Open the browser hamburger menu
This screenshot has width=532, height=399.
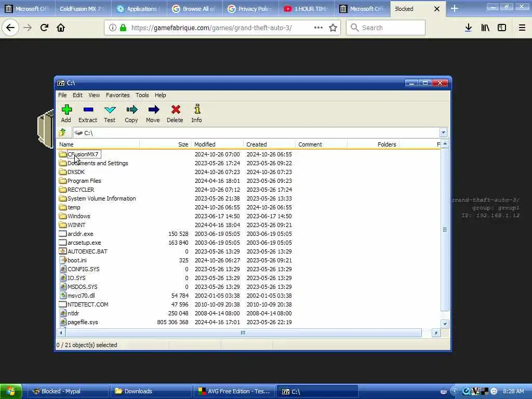pyautogui.click(x=522, y=28)
